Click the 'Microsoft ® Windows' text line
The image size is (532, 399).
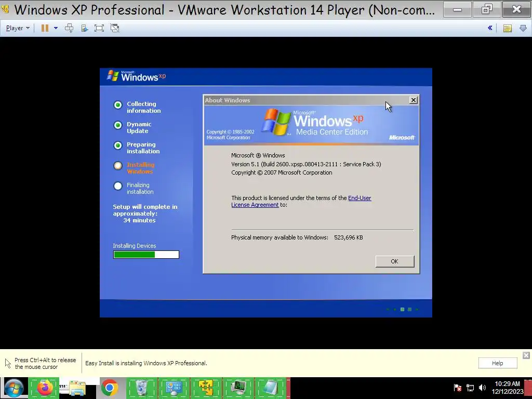tap(258, 155)
